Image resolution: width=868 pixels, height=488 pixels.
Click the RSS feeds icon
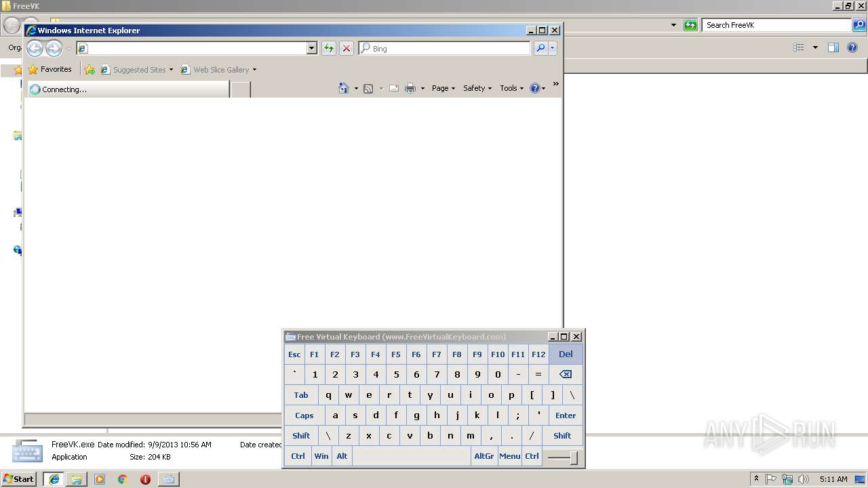pos(368,88)
